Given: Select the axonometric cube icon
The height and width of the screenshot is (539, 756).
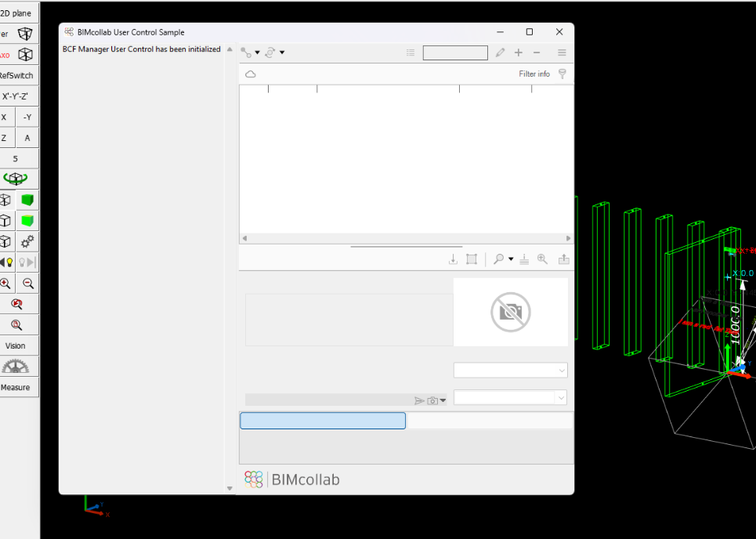Looking at the screenshot, I should coord(25,55).
